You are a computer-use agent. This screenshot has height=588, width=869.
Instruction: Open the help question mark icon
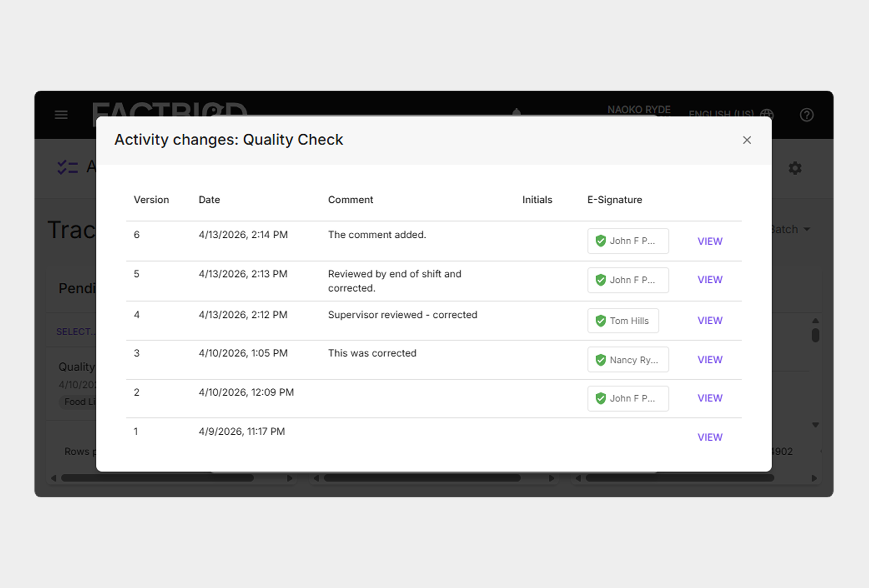tap(807, 115)
